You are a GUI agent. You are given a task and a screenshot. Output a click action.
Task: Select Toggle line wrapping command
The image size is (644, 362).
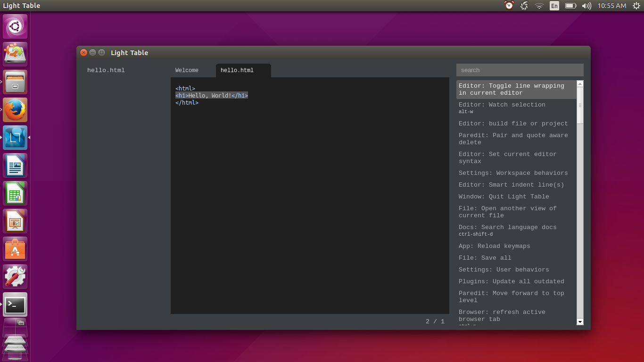tap(516, 90)
